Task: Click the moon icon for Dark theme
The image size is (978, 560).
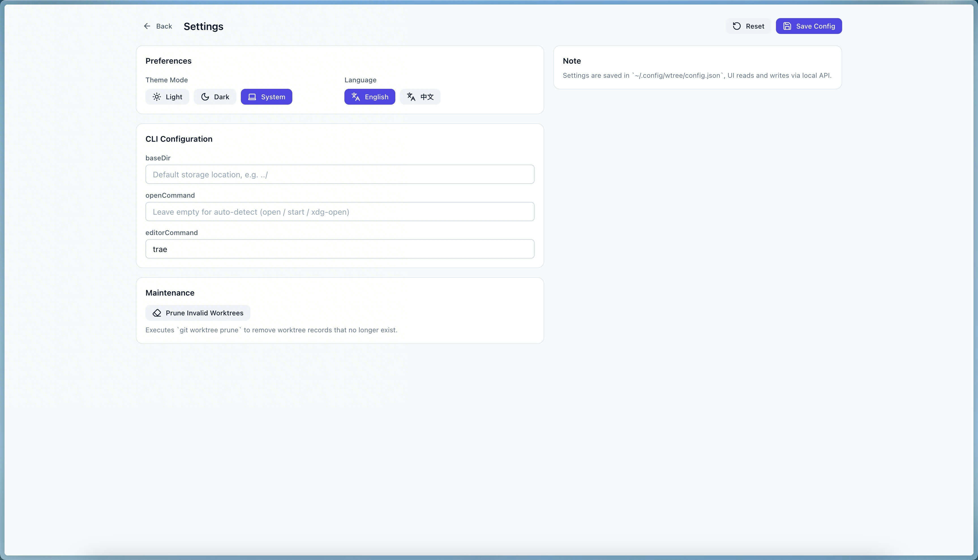Action: [205, 97]
